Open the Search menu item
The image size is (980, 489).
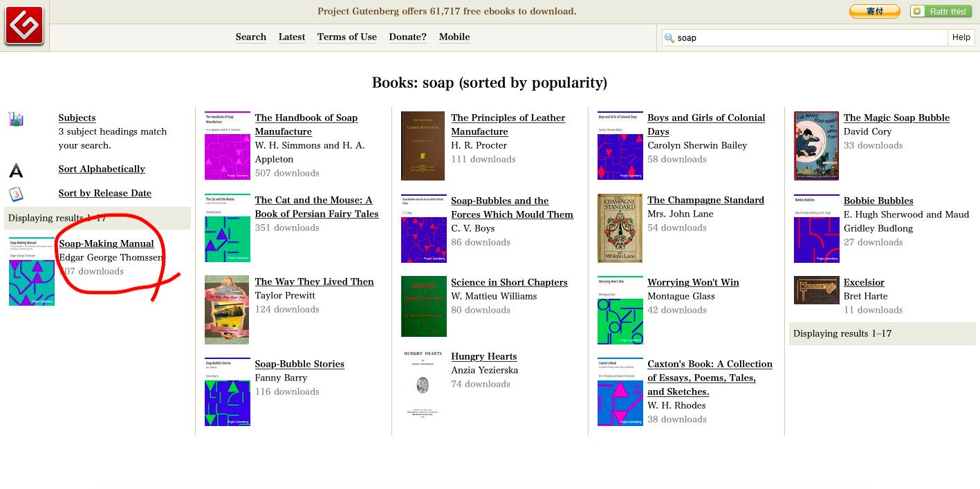pyautogui.click(x=251, y=37)
